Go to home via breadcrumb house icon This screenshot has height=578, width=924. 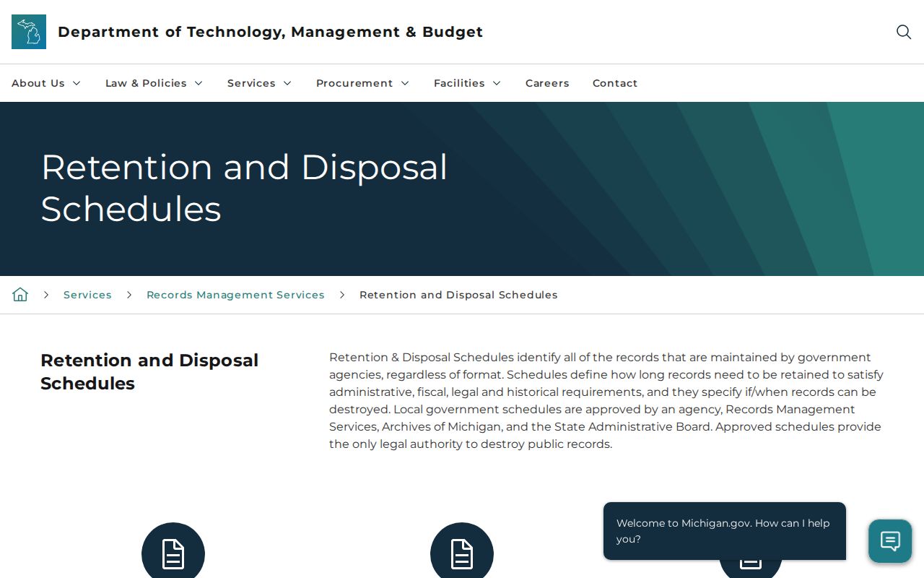coord(20,295)
